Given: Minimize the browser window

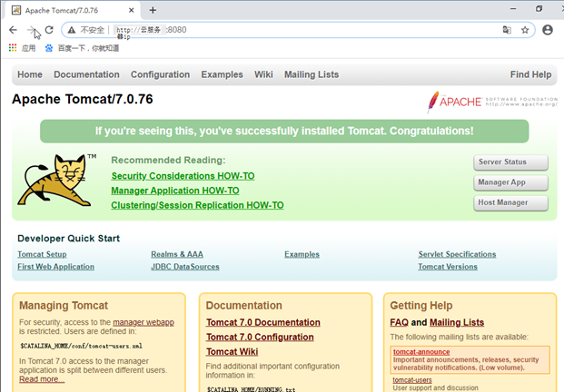Looking at the screenshot, I should (513, 9).
